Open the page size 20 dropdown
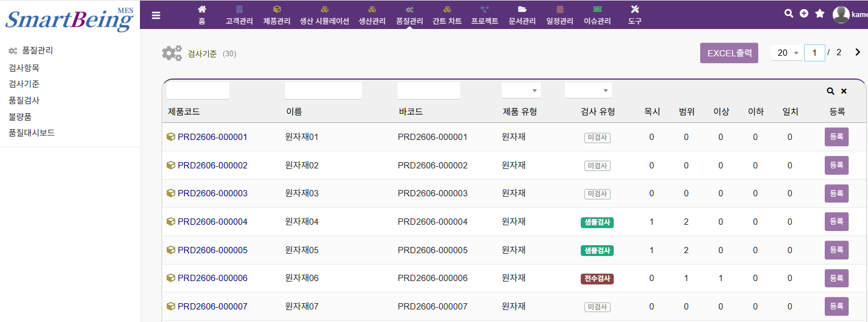The height and width of the screenshot is (322, 868). click(x=787, y=52)
